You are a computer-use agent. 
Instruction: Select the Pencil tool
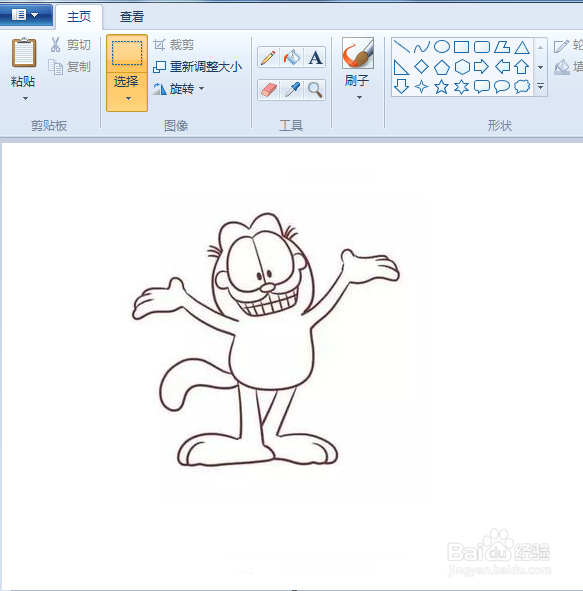[268, 57]
